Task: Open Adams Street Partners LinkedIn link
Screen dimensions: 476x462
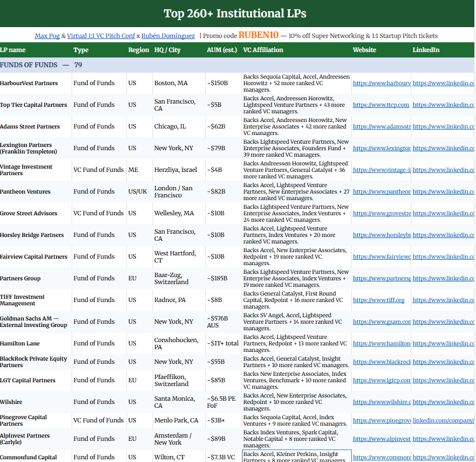Action: click(443, 126)
